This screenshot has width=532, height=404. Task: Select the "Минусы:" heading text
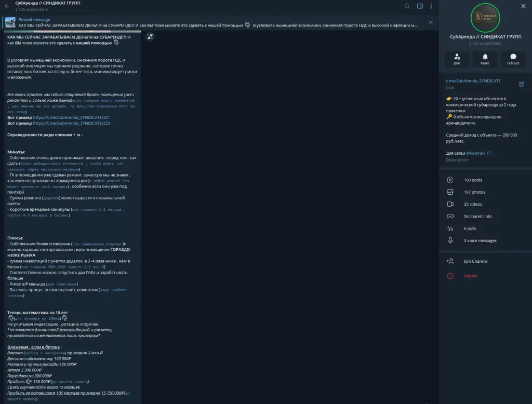16,152
